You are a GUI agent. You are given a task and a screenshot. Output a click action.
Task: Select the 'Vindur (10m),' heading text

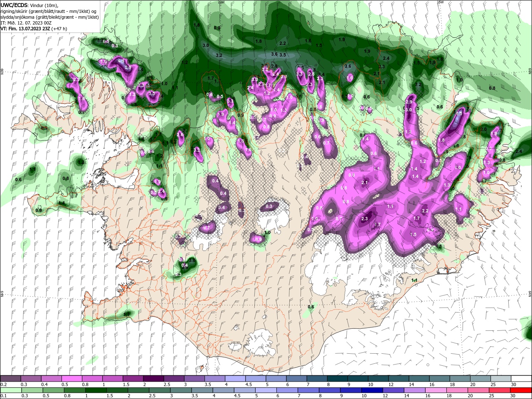(44, 5)
